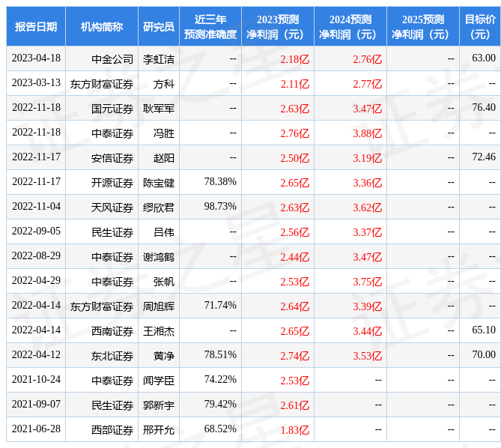The width and height of the screenshot is (501, 448).
Task: Click the 2023预测净利润 column header
Action: tap(278, 26)
